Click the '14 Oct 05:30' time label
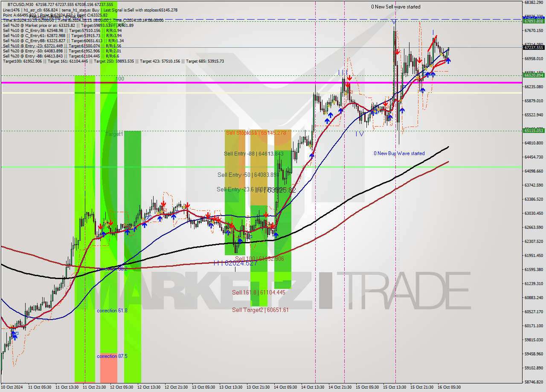Viewport: 546px width, 392px height. click(x=285, y=387)
